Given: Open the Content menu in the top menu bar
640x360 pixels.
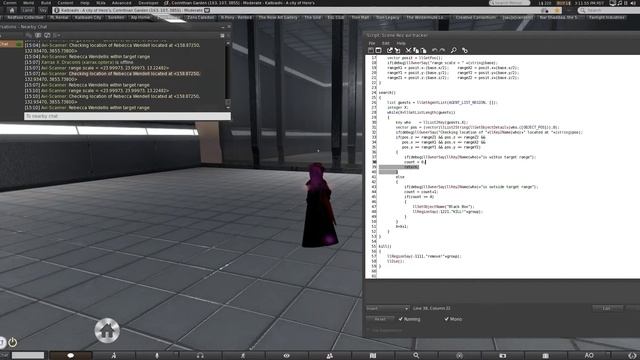Looking at the screenshot, I should pos(65,2).
